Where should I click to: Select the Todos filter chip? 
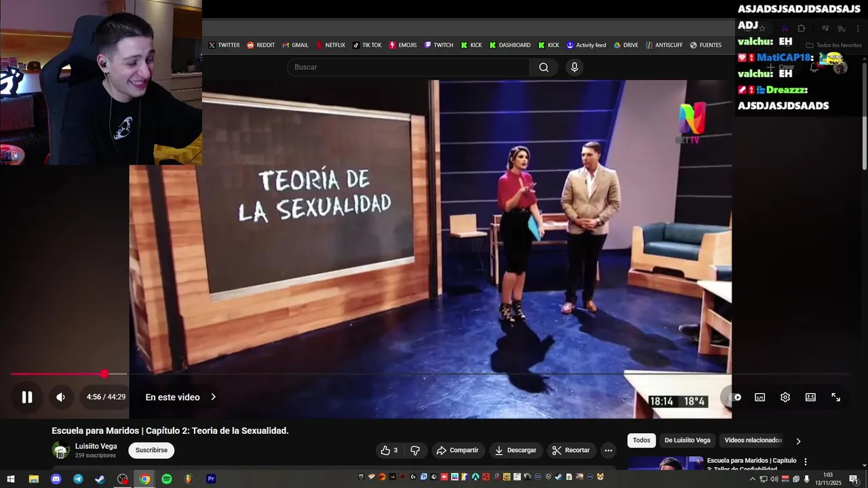pos(642,441)
